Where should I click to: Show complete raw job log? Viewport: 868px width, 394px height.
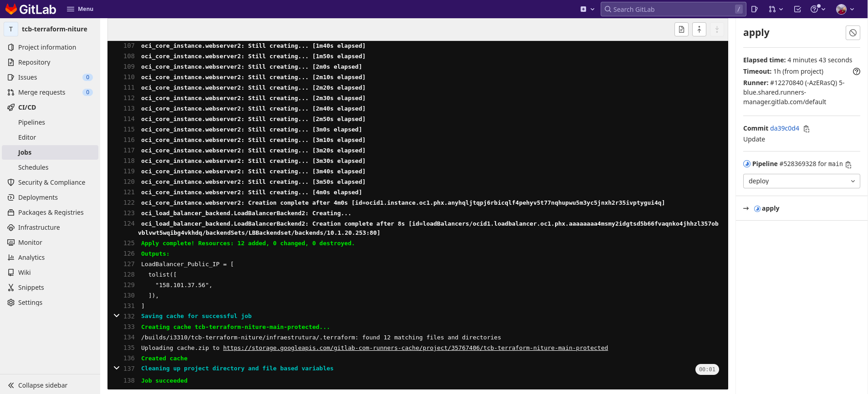pos(681,30)
